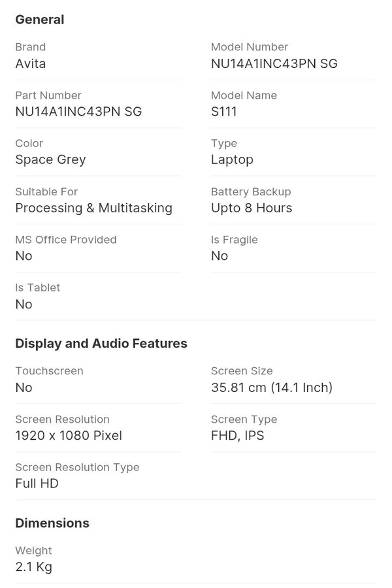
Task: Select the Is Fragile label
Action: point(234,240)
